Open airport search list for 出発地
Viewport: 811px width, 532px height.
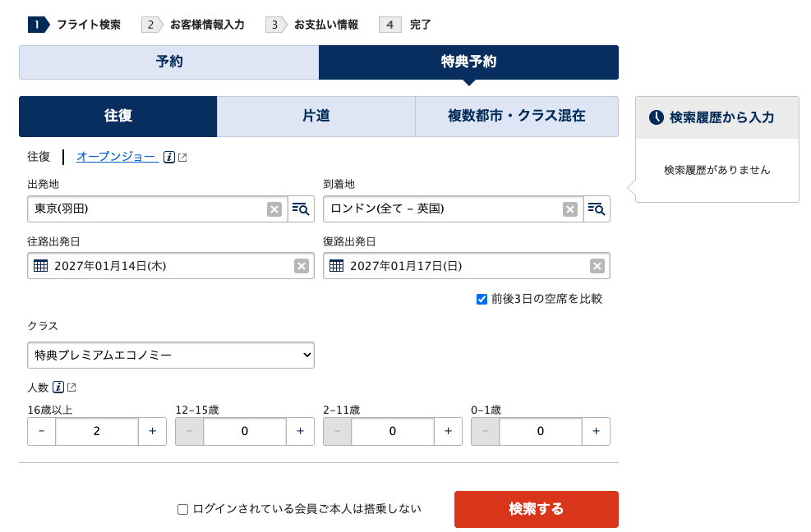(x=301, y=209)
